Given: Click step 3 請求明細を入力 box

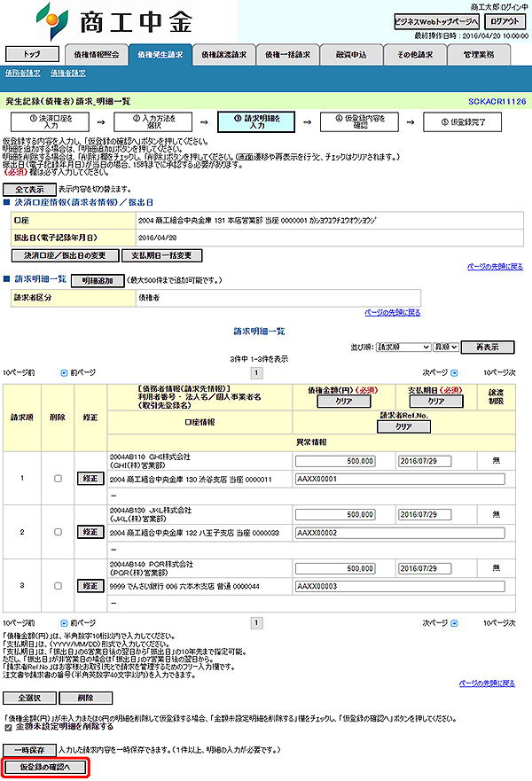Looking at the screenshot, I should (256, 121).
